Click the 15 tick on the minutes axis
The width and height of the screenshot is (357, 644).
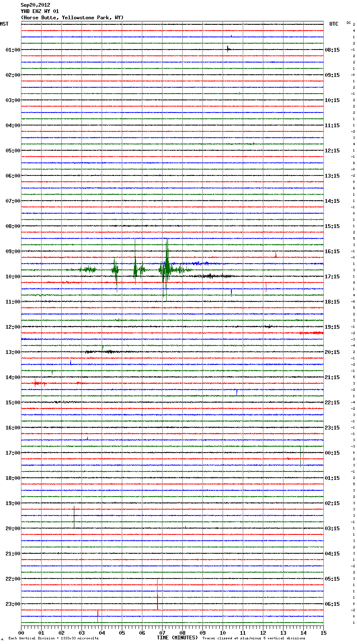point(323,633)
